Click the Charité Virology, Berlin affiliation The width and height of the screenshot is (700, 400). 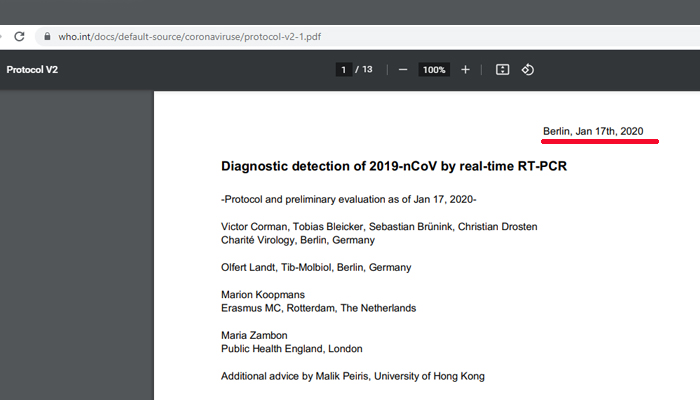[x=298, y=240]
